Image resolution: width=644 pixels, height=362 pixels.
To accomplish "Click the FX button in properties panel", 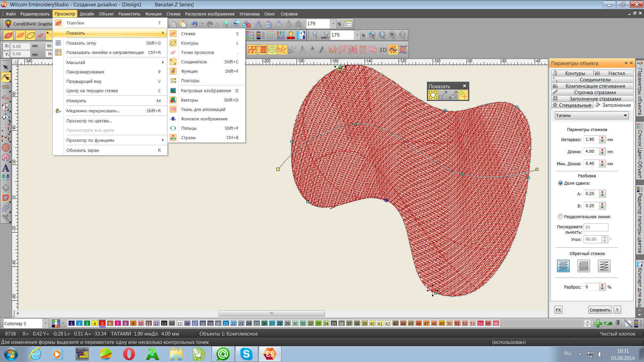I will (558, 310).
